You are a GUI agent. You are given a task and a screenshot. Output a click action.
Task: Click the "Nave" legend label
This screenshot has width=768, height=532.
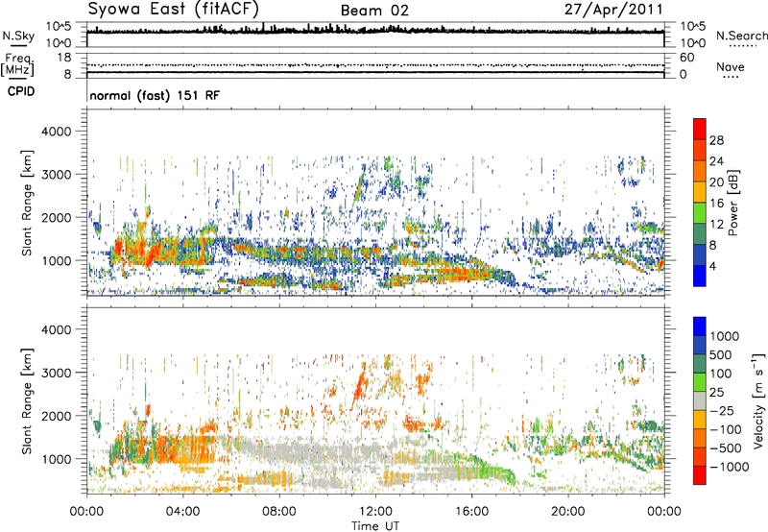pyautogui.click(x=730, y=66)
